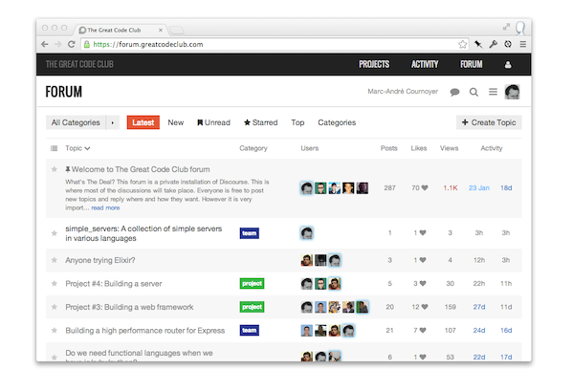This screenshot has width=573, height=392.
Task: Bookmark page using the star in the address bar
Action: 463,44
